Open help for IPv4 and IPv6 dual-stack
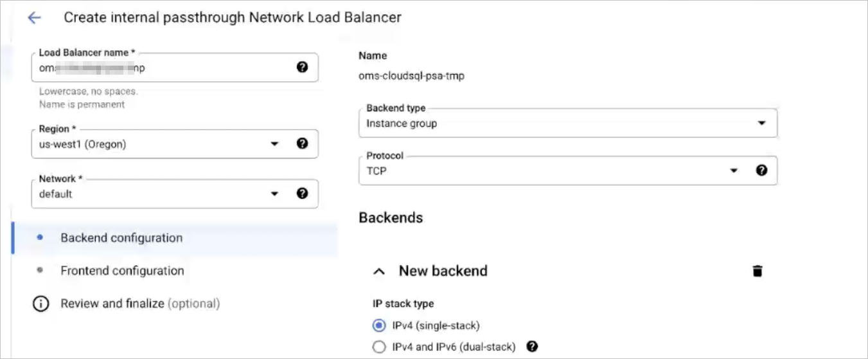Image resolution: width=868 pixels, height=359 pixels. point(532,347)
